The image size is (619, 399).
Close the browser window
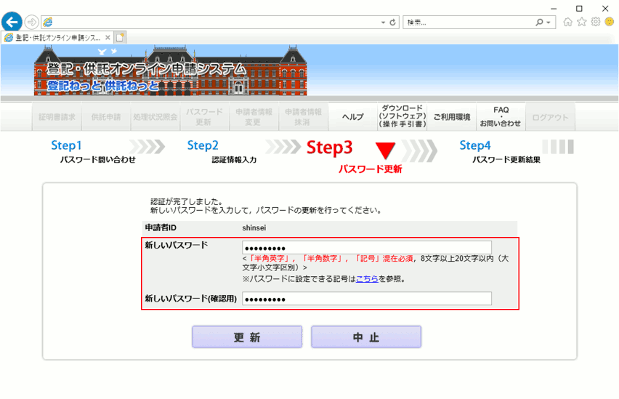[x=605, y=8]
